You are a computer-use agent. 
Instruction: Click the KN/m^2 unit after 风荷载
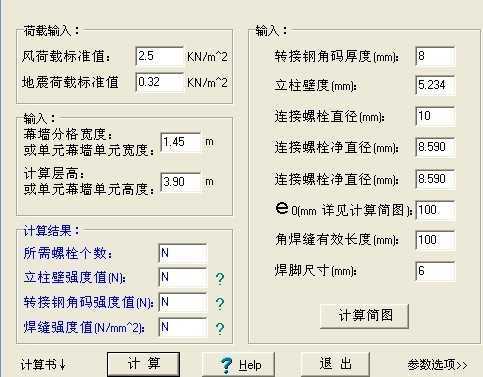tap(207, 57)
